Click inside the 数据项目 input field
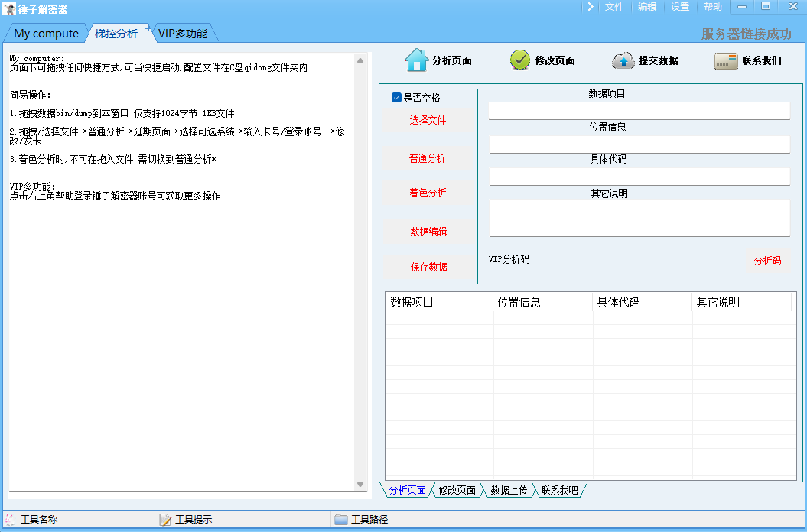807x532 pixels. coord(639,110)
